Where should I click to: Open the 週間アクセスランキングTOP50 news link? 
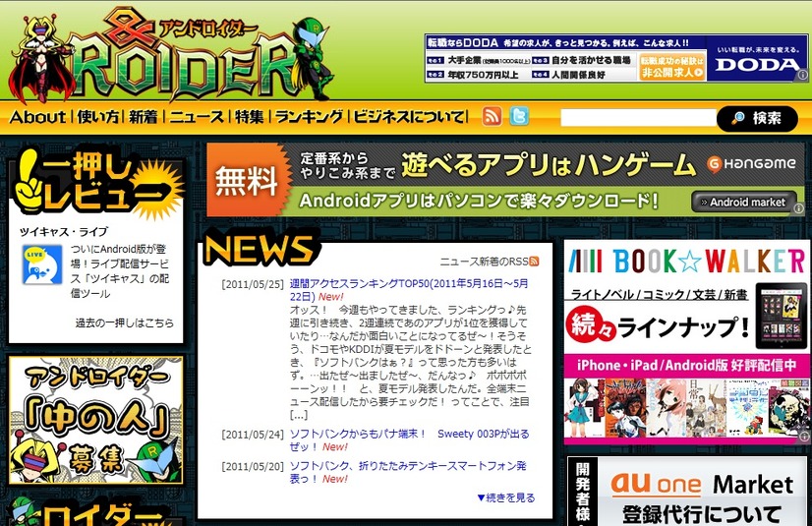409,290
